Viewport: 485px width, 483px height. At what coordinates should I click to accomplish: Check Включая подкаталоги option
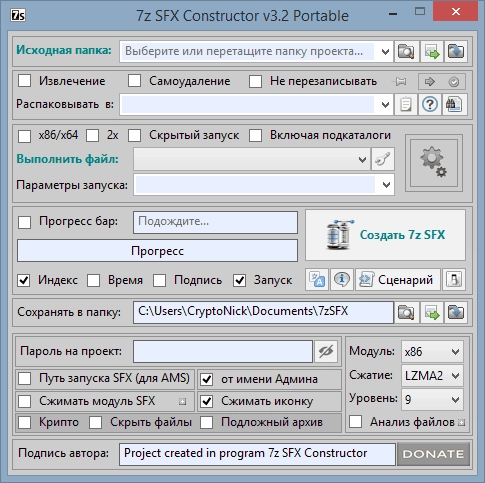[255, 135]
